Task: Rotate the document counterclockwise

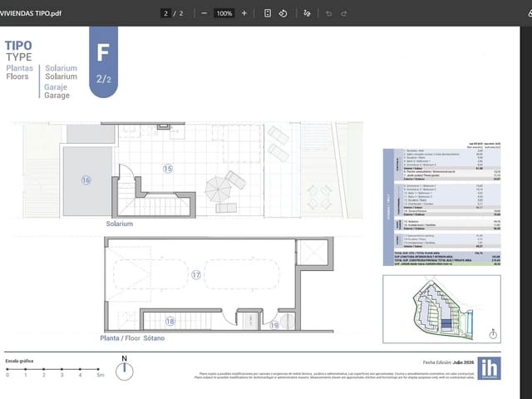Action: pyautogui.click(x=283, y=13)
